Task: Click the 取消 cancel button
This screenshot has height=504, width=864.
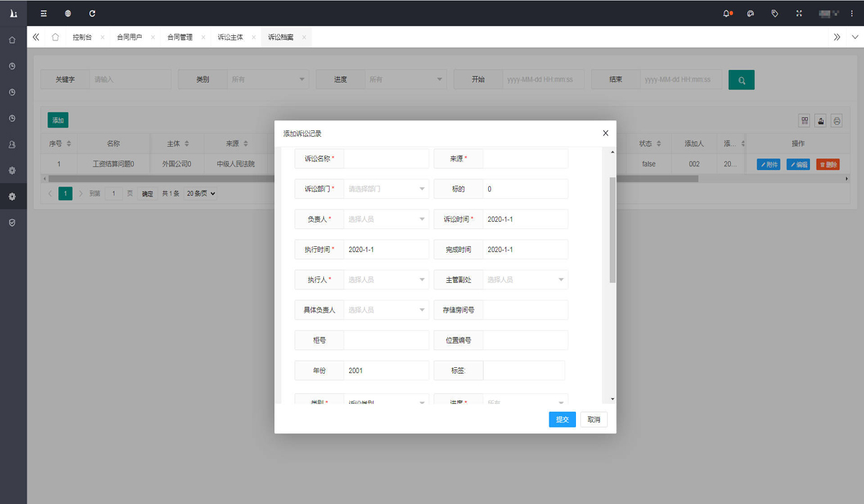Action: (x=593, y=420)
